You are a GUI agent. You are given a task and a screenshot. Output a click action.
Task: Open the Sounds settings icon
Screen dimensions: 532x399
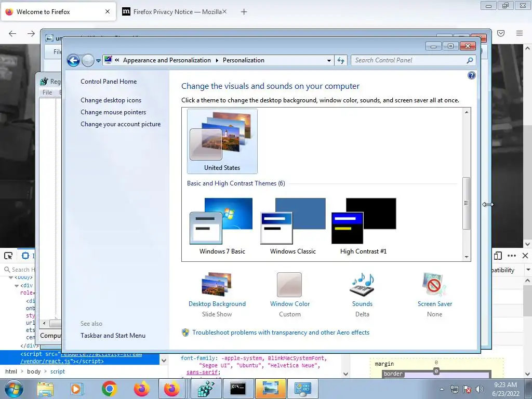[362, 284]
